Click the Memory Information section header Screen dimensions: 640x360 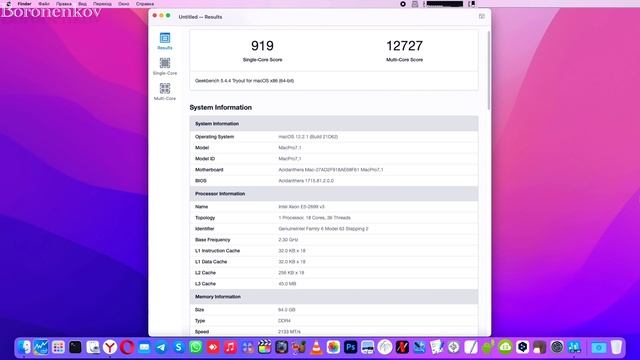[334, 297]
